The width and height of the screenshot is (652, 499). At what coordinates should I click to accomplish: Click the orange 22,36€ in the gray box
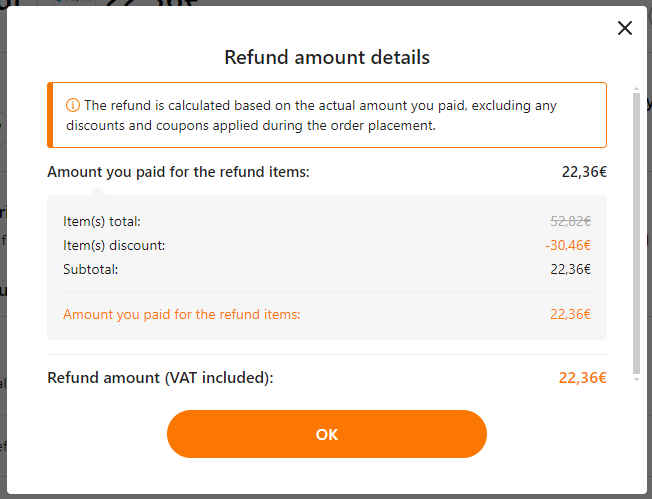point(570,314)
